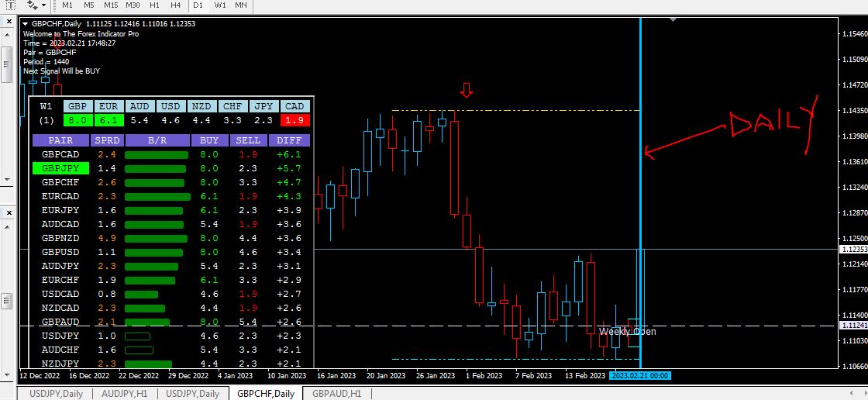Viewport: 868px width, 400px height.
Task: Switch chart to M15 timeframe
Action: (x=111, y=5)
